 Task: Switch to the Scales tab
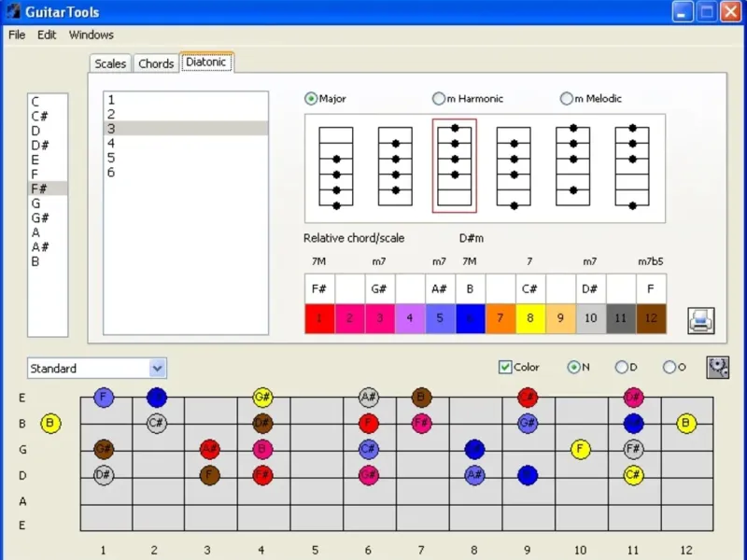tap(110, 63)
